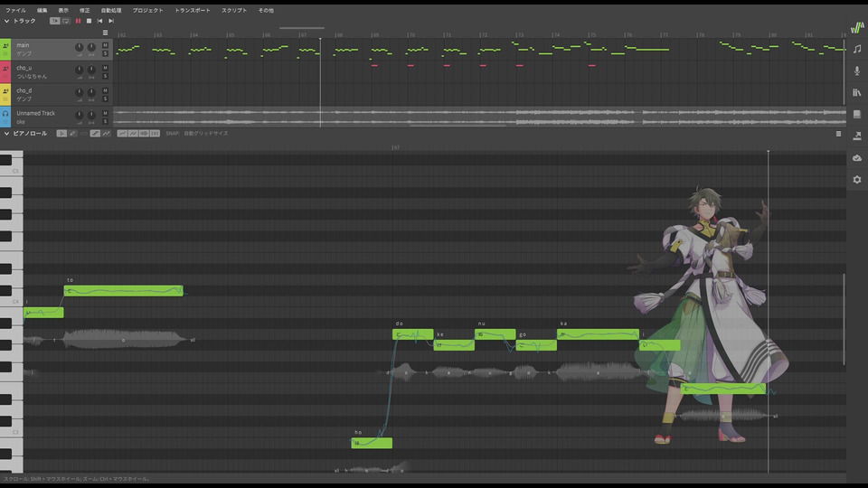Toggle playhead follow button in transport bar

tap(55, 21)
